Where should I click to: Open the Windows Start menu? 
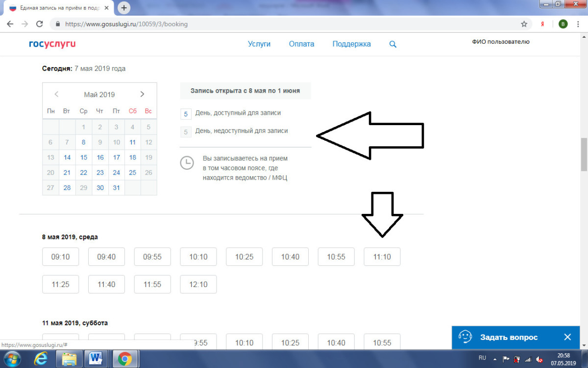point(12,359)
